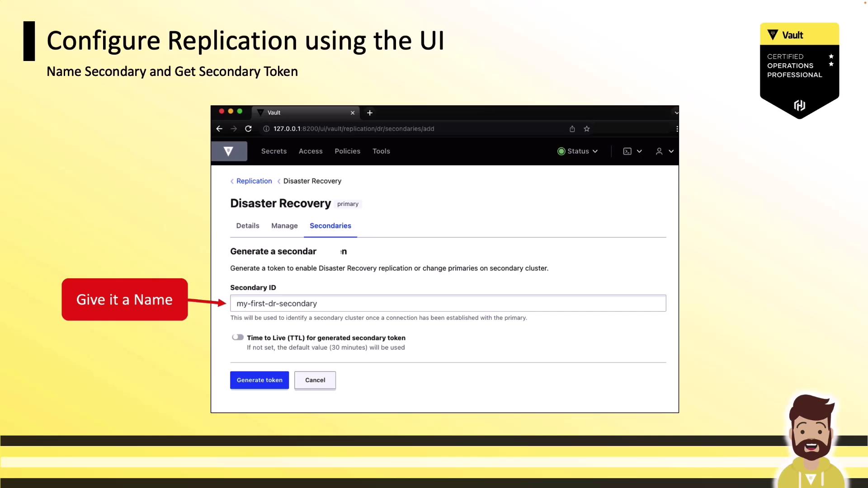
Task: Open the user profile icon menu
Action: (x=659, y=151)
